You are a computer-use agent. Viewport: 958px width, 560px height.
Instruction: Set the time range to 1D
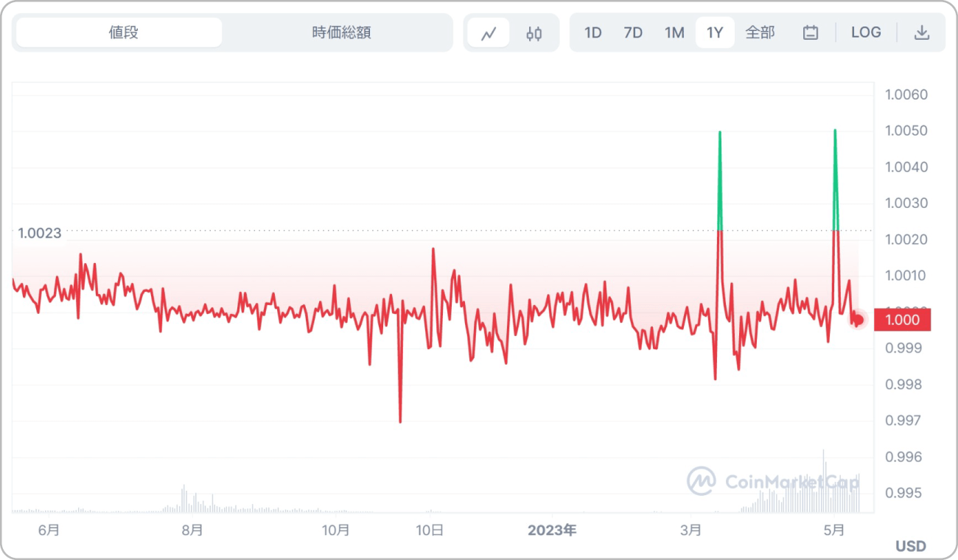pyautogui.click(x=593, y=32)
